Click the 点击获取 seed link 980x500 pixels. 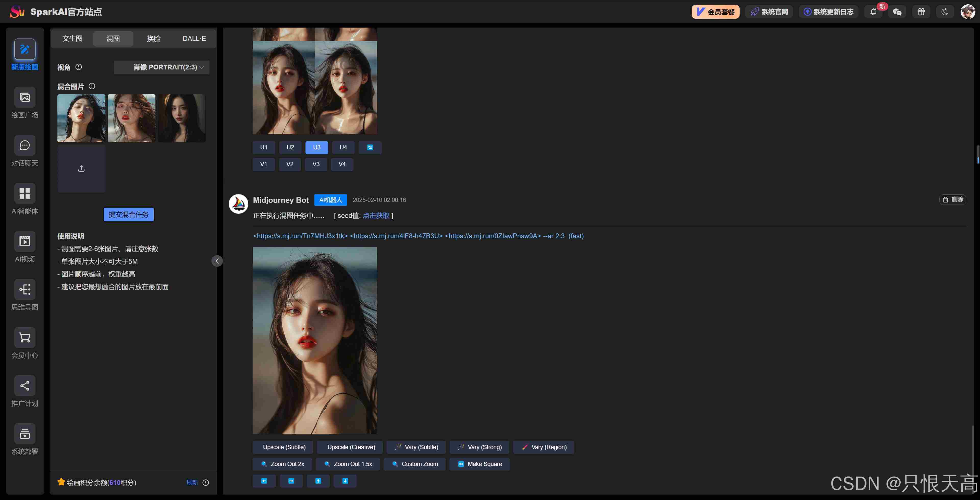point(376,216)
